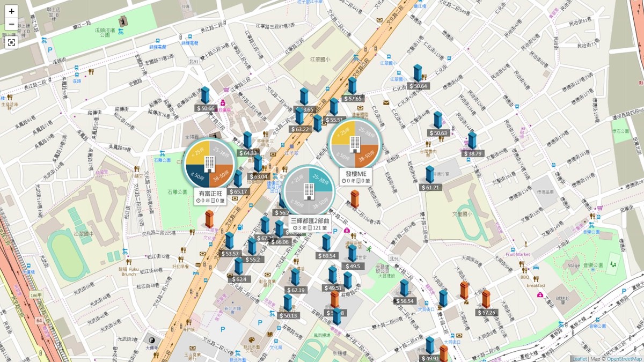644x362 pixels.
Task: Click the 三輝都匯2部曲 project name label
Action: 309,220
